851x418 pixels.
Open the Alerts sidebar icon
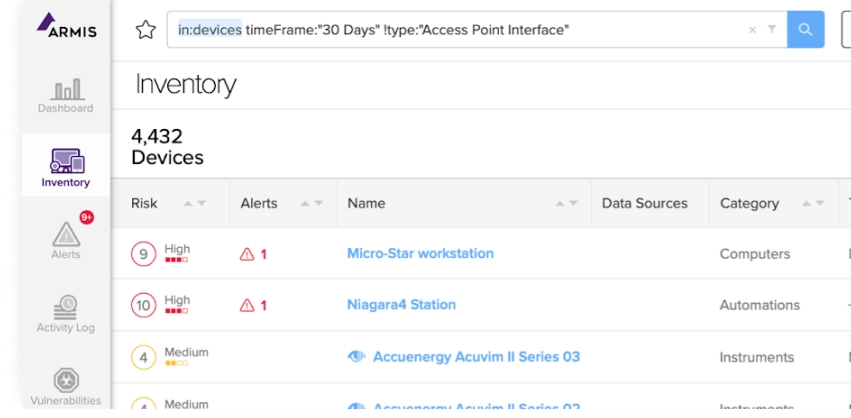[65, 240]
